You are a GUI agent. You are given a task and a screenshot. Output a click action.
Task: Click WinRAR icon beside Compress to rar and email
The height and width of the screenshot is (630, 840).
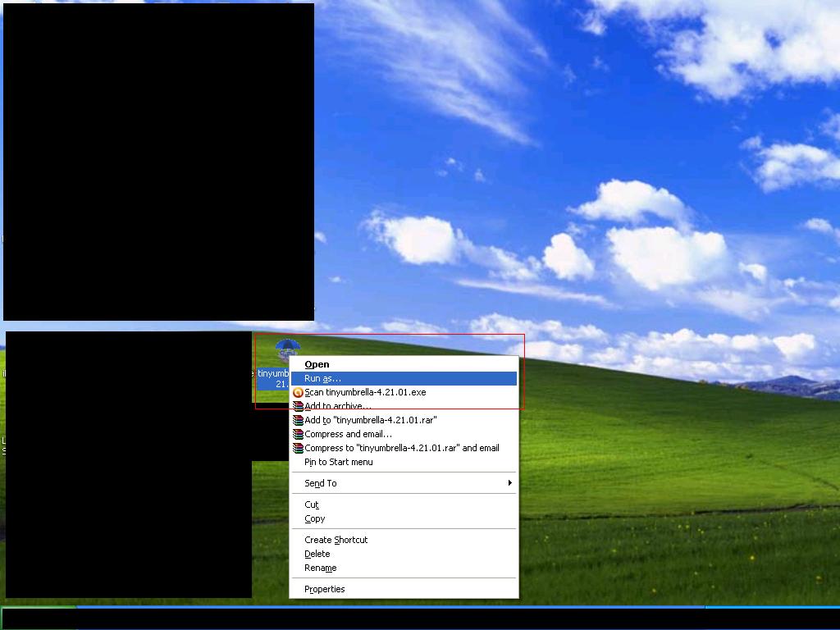(298, 448)
